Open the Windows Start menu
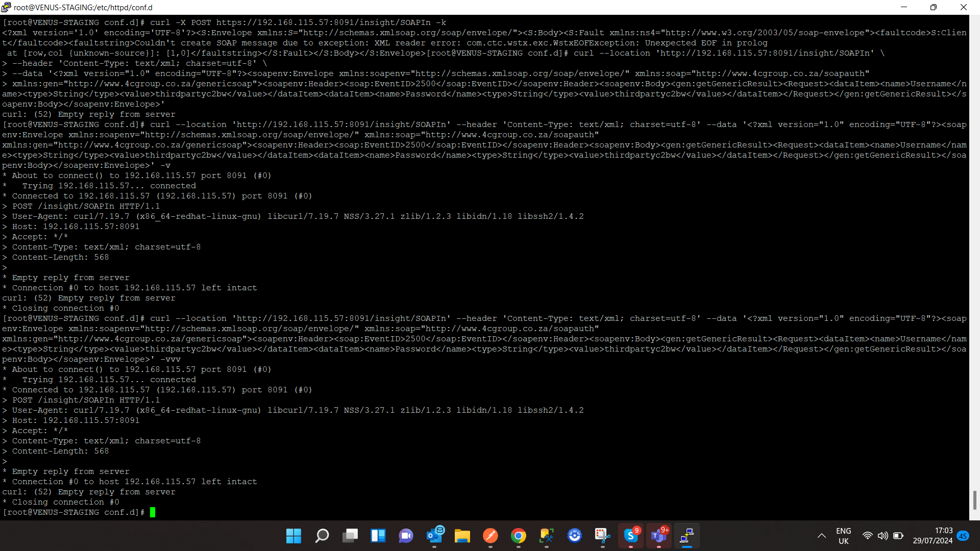 (x=293, y=536)
